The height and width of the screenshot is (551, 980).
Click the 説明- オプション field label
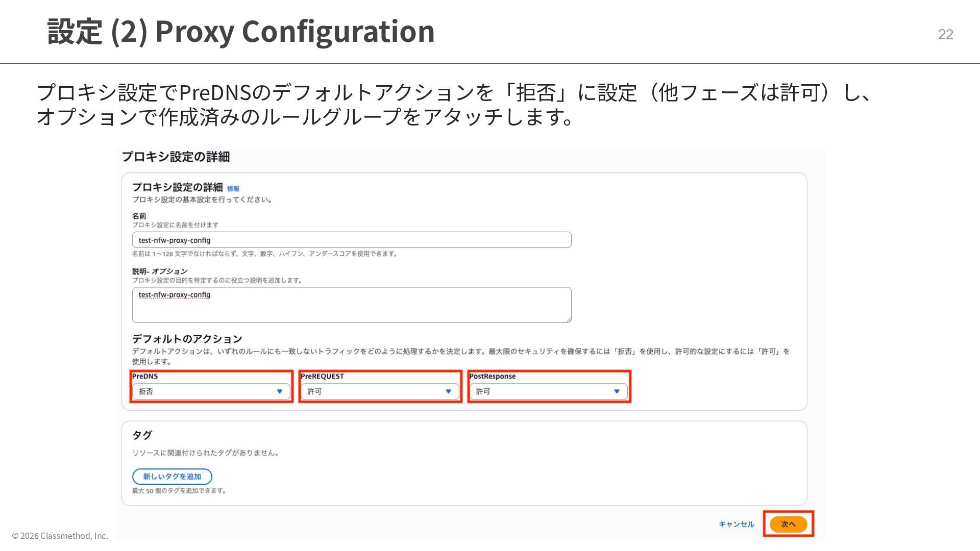160,271
